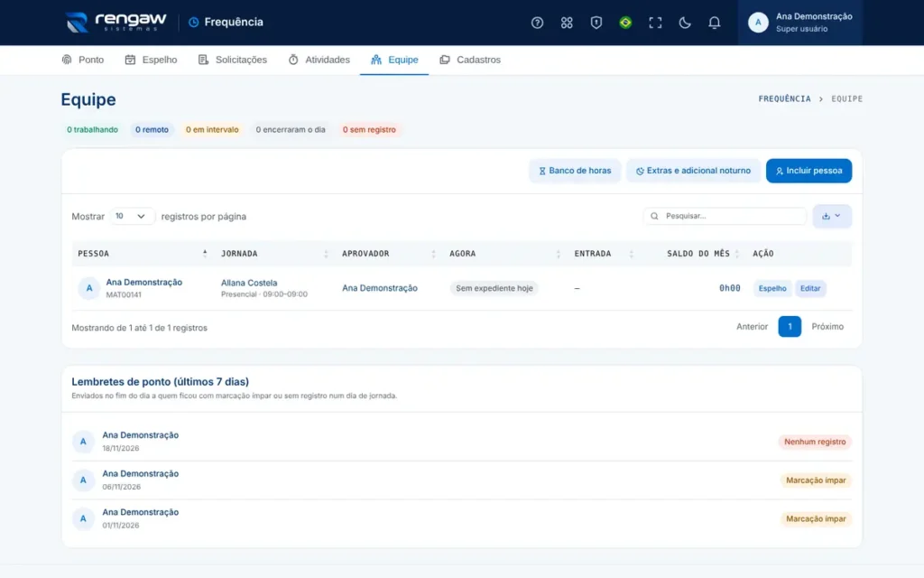Image resolution: width=924 pixels, height=578 pixels.
Task: Sort by the Pessoa column
Action: point(142,254)
